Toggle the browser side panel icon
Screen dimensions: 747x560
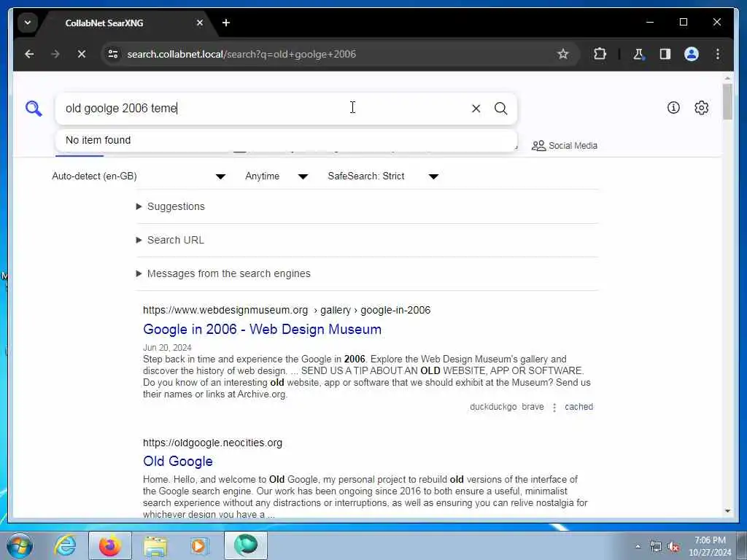point(665,54)
